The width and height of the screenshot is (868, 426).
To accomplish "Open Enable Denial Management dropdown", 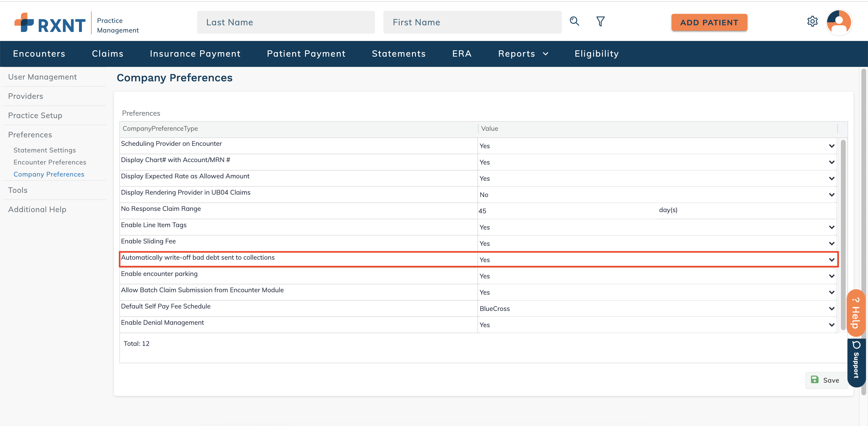I will 657,325.
